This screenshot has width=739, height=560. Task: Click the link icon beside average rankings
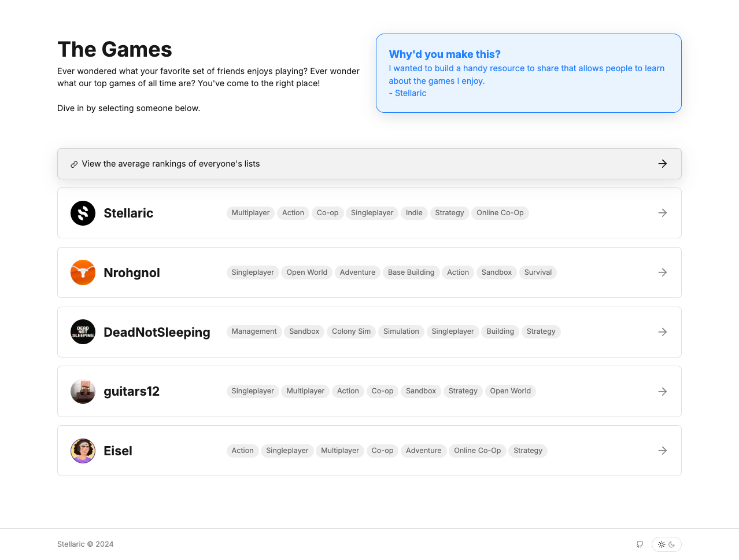point(74,164)
